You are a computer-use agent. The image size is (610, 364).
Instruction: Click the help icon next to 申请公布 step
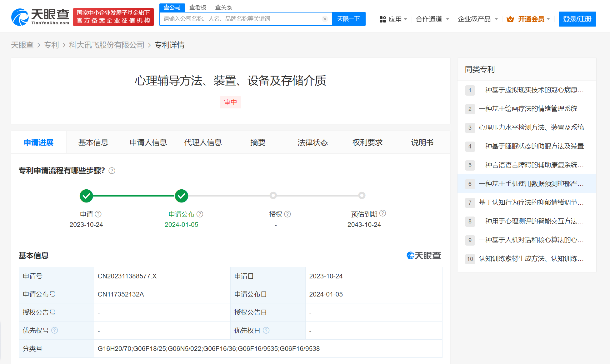[x=200, y=214]
